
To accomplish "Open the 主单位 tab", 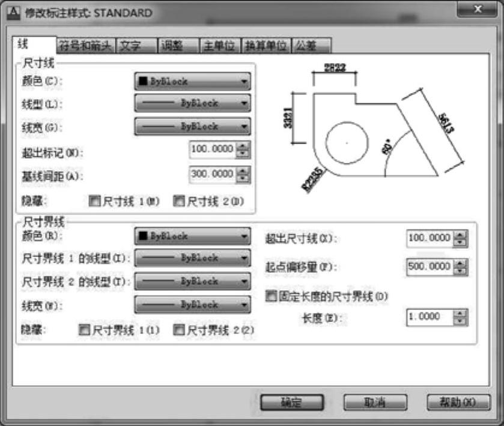I will (220, 45).
